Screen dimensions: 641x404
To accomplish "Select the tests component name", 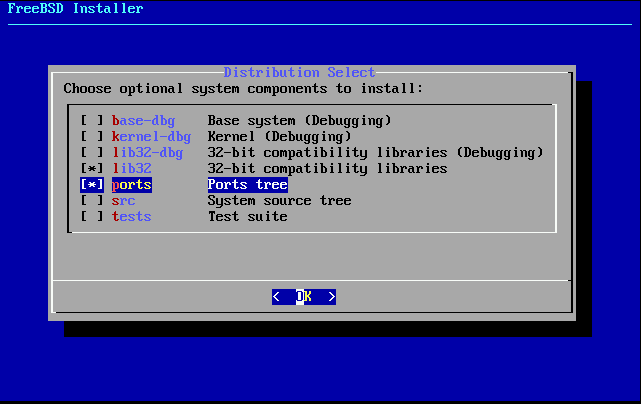I will pos(132,216).
